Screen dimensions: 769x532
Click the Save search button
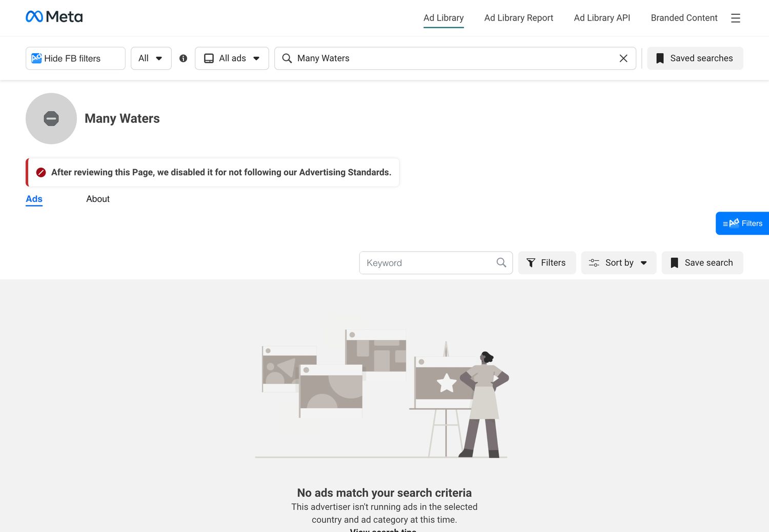702,262
